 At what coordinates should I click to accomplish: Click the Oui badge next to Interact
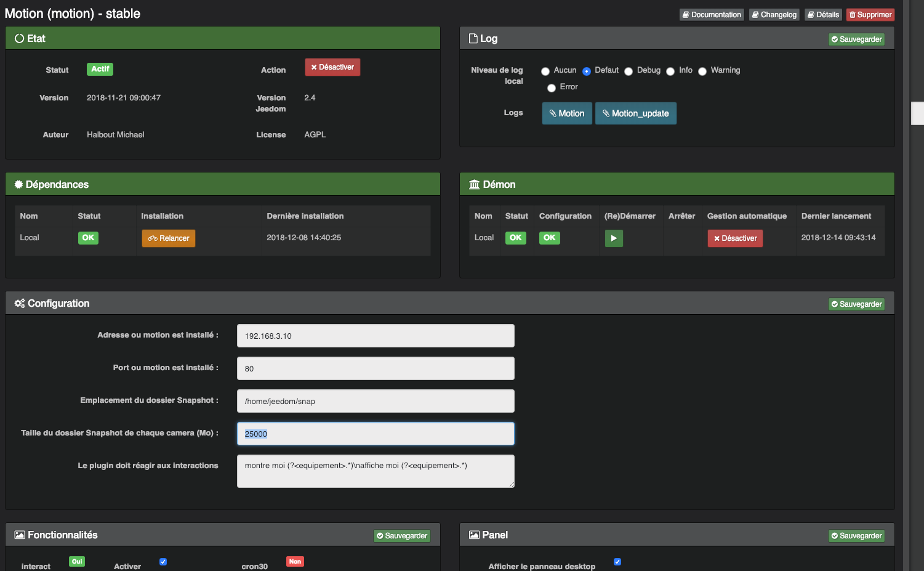point(77,562)
